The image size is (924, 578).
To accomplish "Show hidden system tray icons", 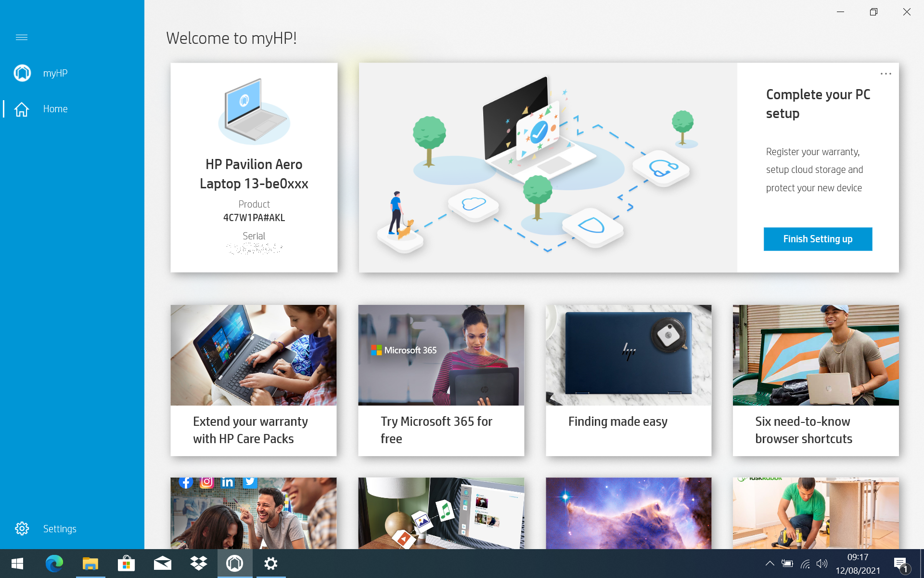I will point(770,564).
